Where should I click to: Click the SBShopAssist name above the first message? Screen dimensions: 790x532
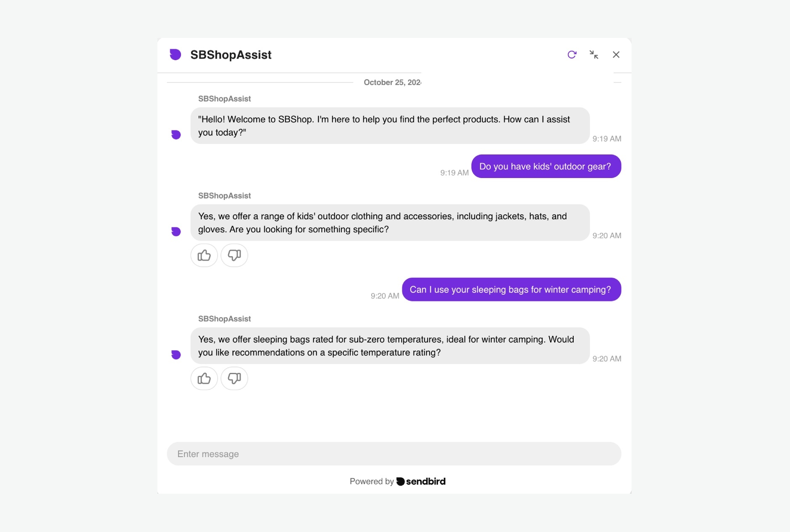(224, 98)
